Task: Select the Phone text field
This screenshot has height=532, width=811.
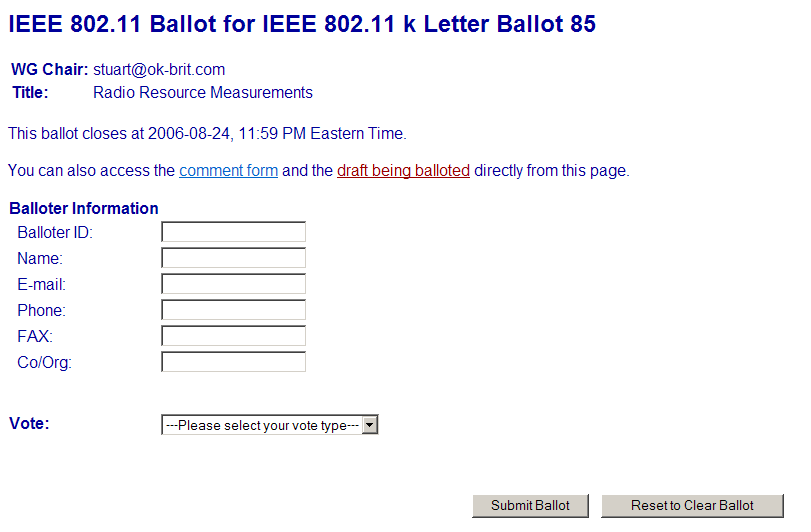Action: [x=233, y=310]
